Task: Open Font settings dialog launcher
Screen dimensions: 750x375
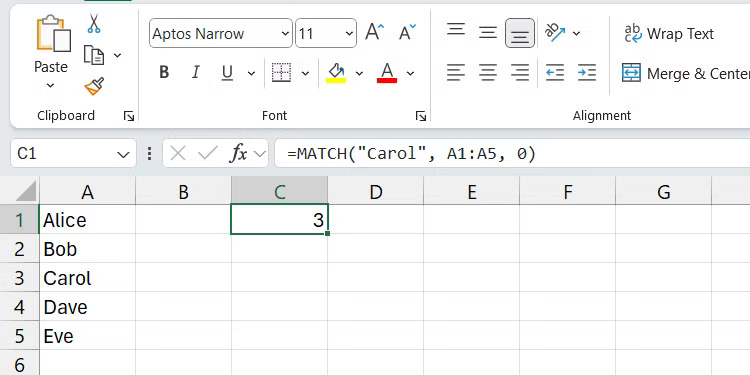Action: (x=420, y=116)
